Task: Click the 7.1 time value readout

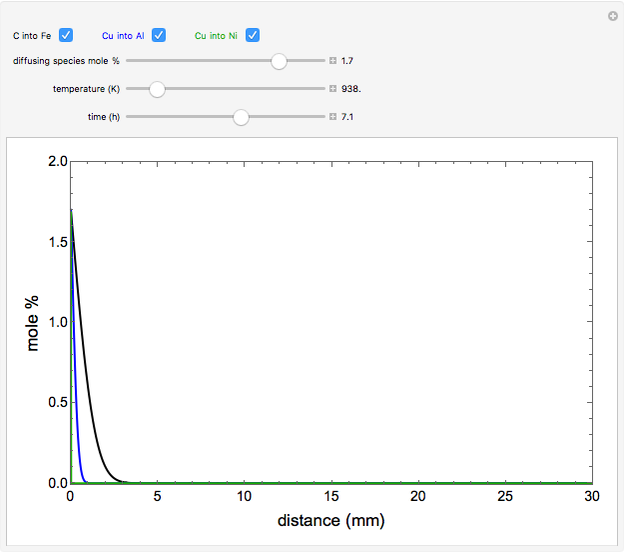Action: (347, 117)
